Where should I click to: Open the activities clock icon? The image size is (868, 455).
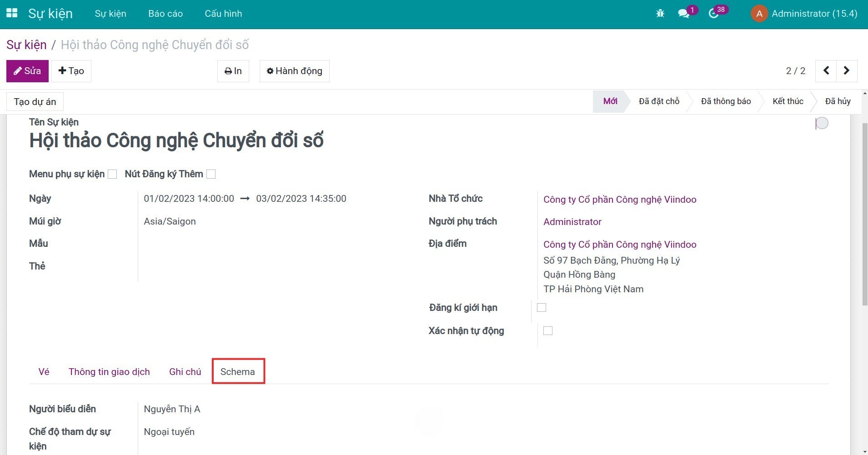point(713,14)
